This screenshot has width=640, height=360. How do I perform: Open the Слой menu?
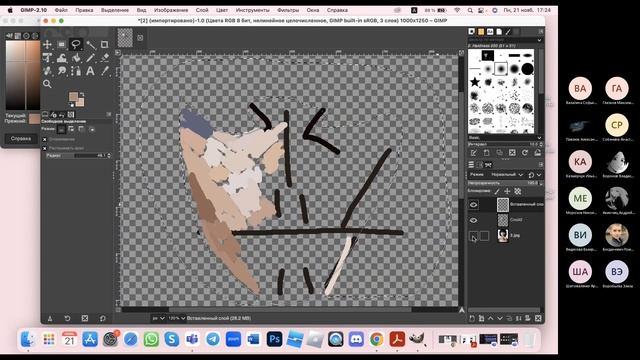(x=202, y=10)
